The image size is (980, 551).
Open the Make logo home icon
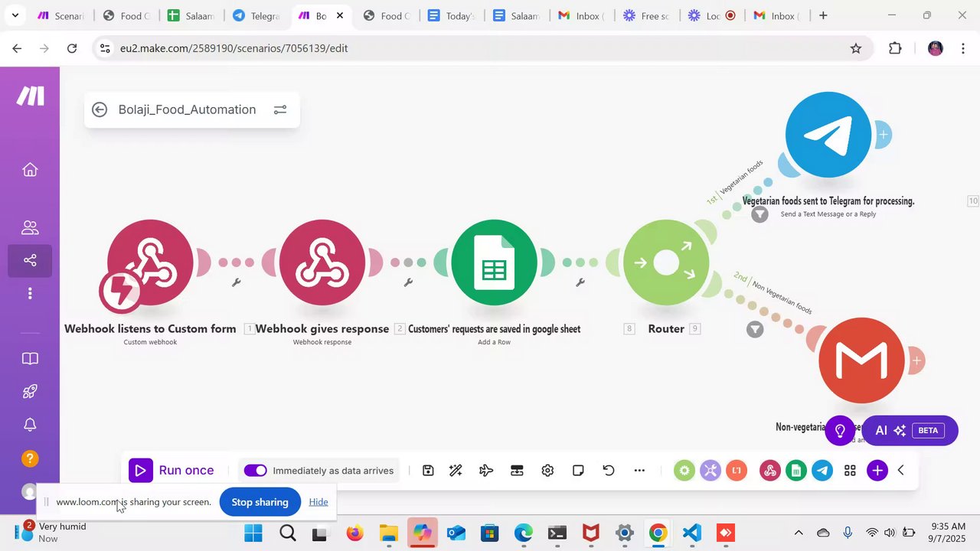coord(31,96)
